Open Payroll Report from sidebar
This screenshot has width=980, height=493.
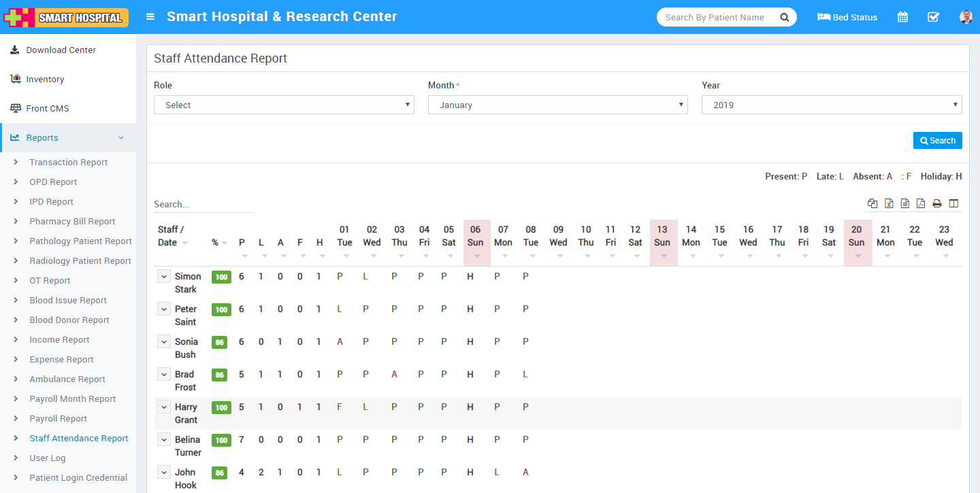point(58,419)
